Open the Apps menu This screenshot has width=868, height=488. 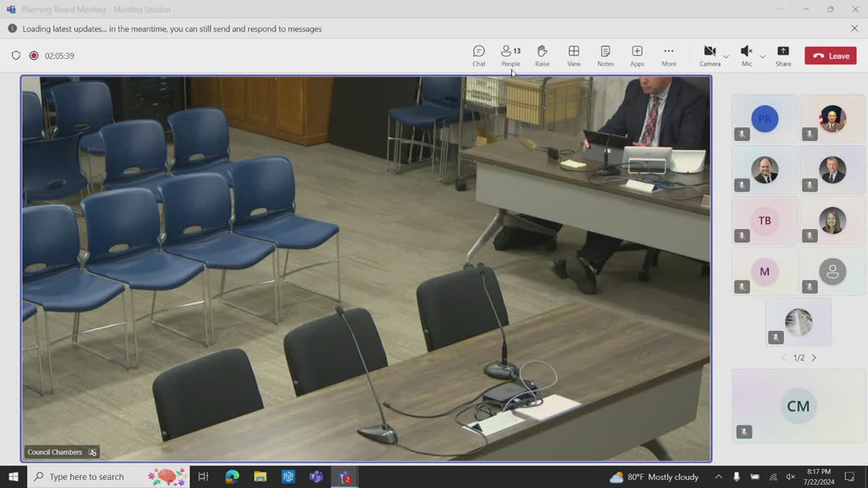point(637,56)
